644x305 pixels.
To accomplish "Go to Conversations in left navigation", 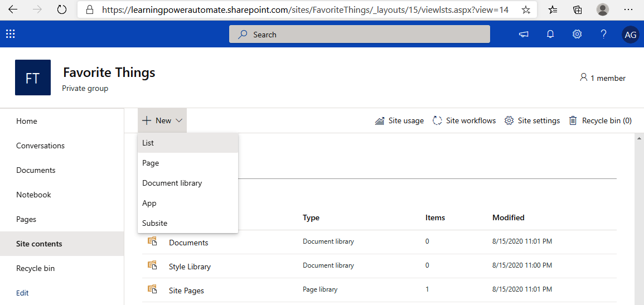I will 40,146.
